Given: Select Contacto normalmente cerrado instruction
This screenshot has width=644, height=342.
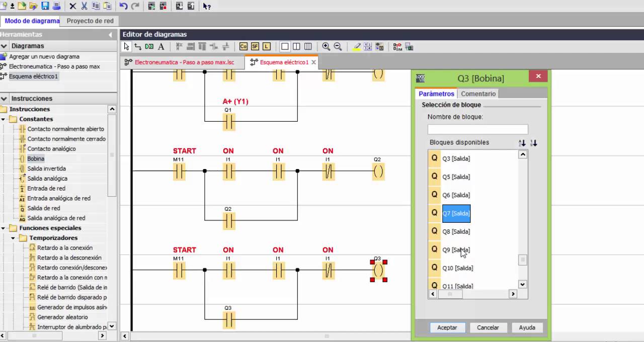Looking at the screenshot, I should pyautogui.click(x=66, y=139).
